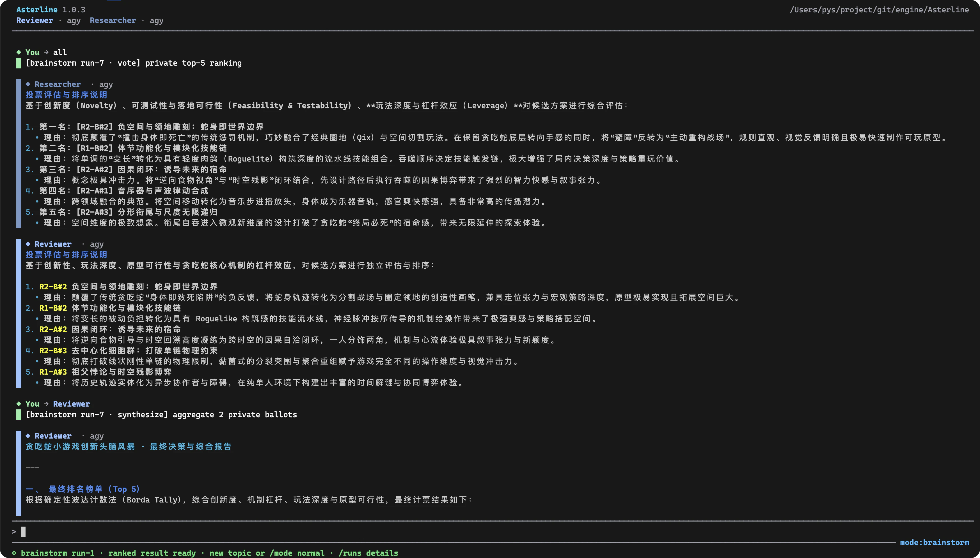Click the ">" prompt symbol at the input line
This screenshot has width=980, height=558.
14,532
